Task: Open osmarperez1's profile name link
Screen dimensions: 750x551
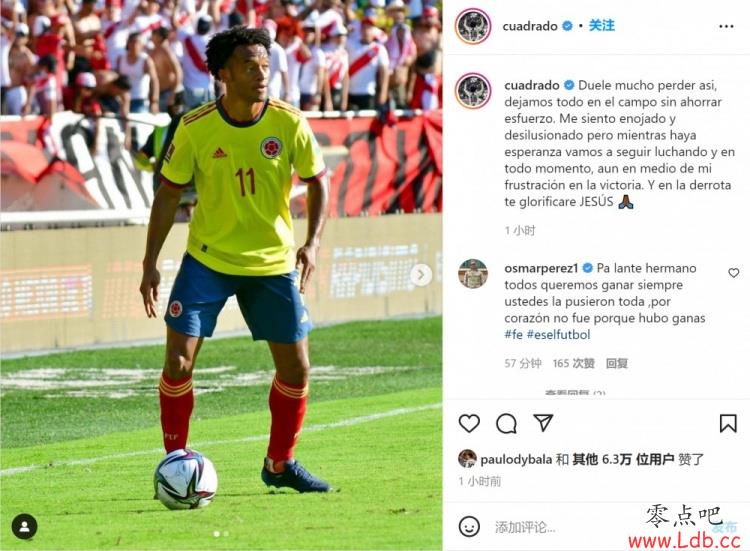Action: 541,268
